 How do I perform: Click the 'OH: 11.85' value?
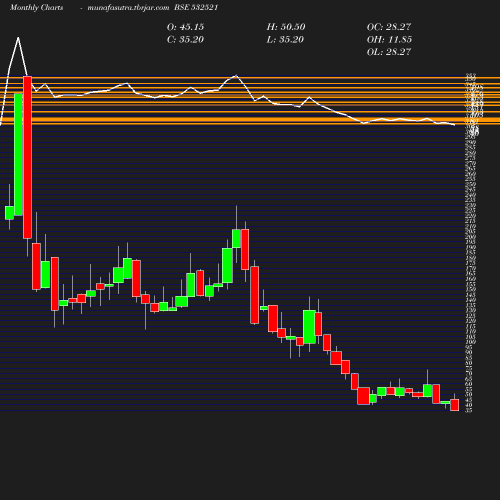[389, 39]
